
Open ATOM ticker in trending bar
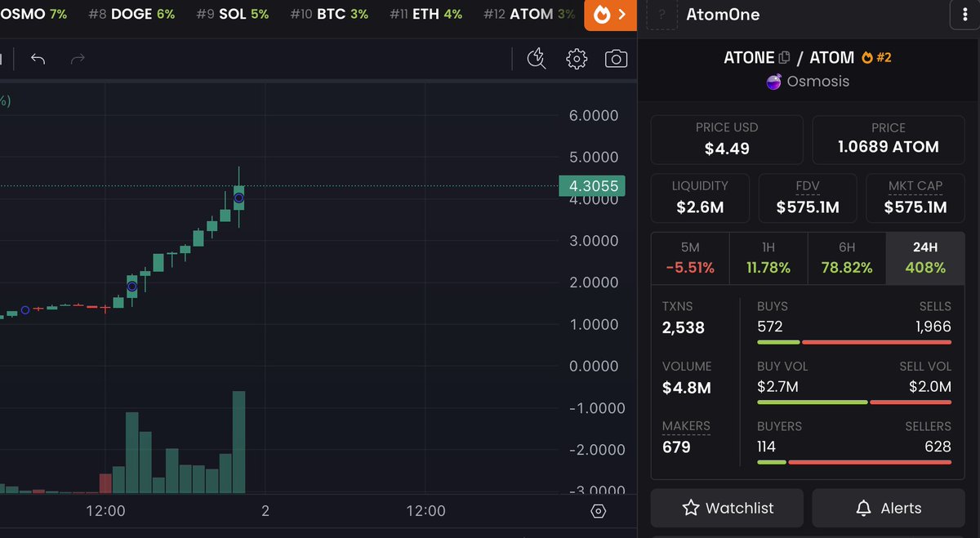(529, 15)
